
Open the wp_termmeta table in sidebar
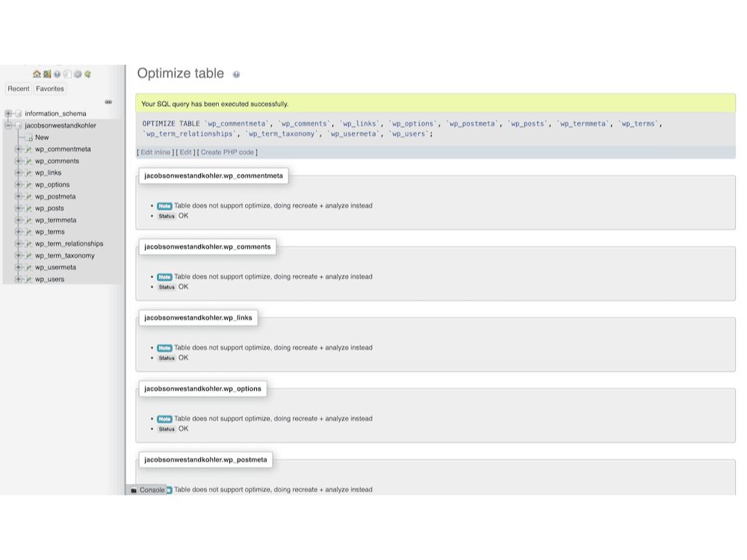[56, 220]
